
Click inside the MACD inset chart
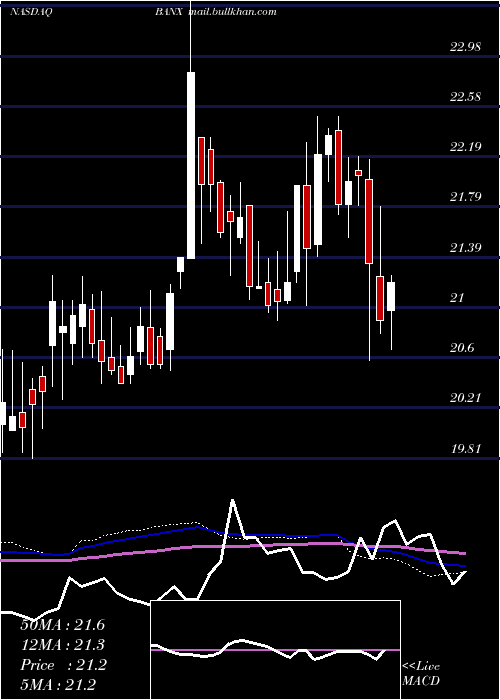pyautogui.click(x=275, y=650)
